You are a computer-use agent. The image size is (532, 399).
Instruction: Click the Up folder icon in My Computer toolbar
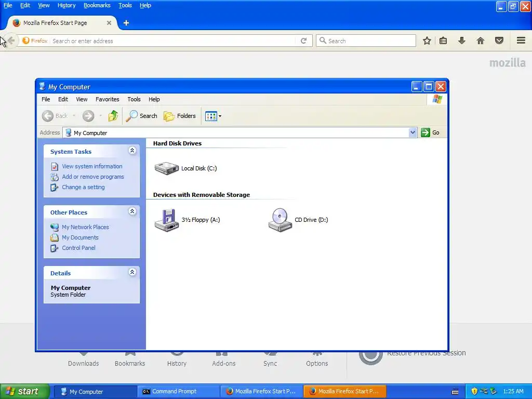tap(113, 116)
